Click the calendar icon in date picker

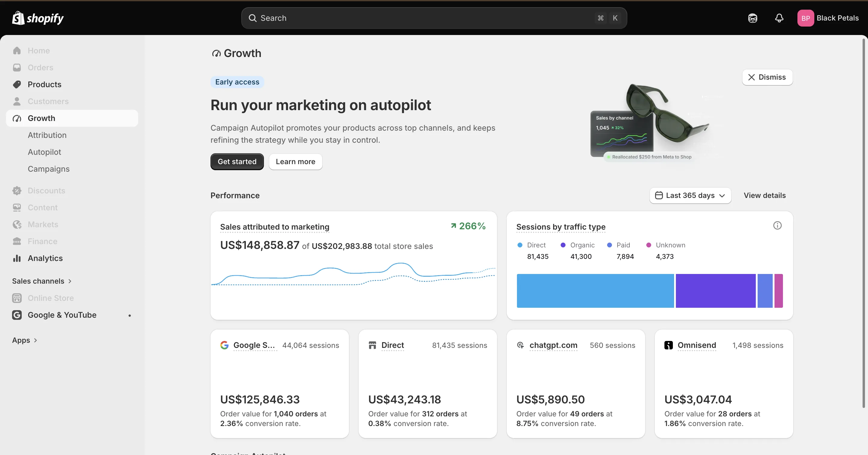(x=659, y=196)
